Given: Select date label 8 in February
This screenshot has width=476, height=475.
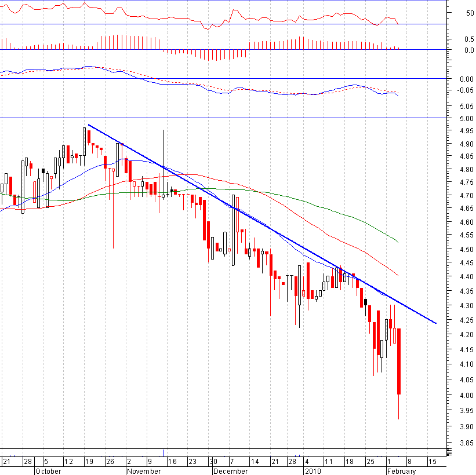Looking at the screenshot, I should tap(409, 462).
